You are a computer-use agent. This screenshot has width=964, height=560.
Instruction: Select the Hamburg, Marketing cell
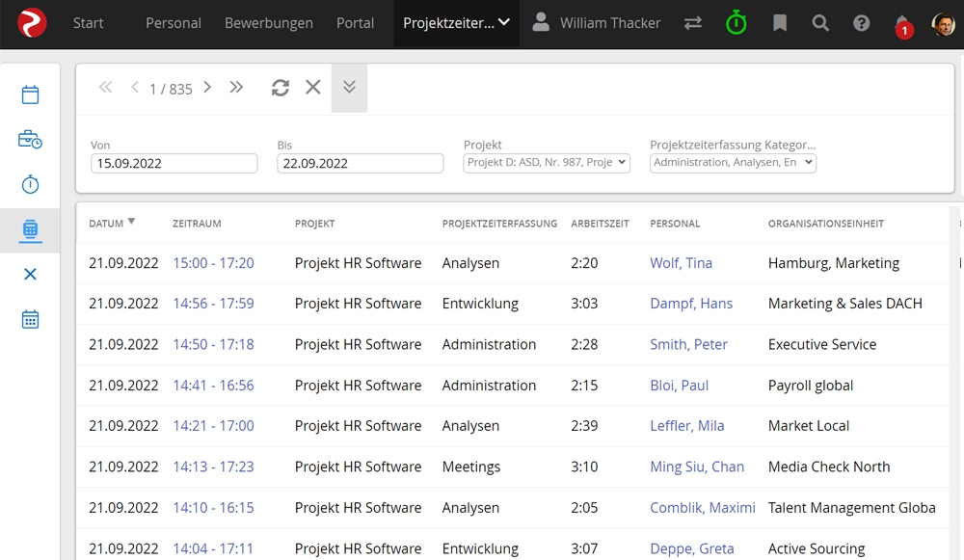834,263
